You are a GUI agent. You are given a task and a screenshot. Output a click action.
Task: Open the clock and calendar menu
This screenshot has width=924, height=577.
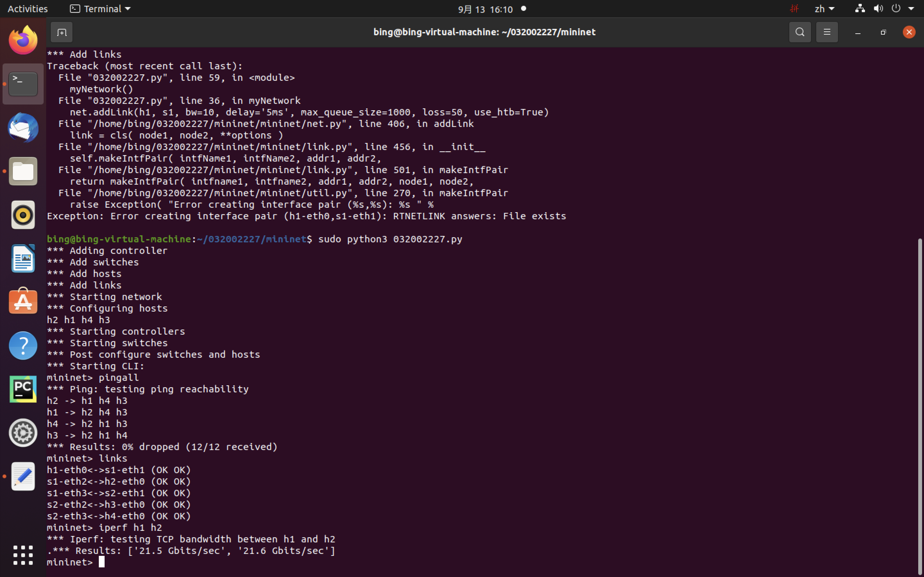pyautogui.click(x=485, y=9)
